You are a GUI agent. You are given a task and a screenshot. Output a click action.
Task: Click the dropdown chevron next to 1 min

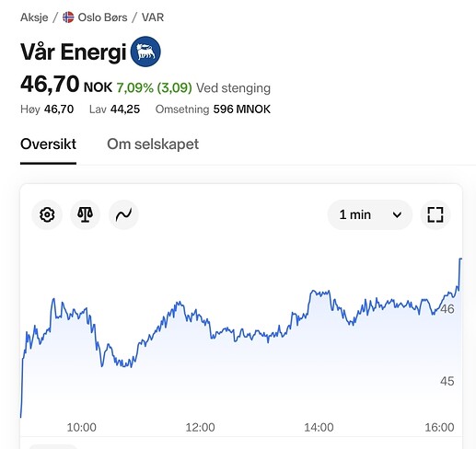click(x=397, y=215)
